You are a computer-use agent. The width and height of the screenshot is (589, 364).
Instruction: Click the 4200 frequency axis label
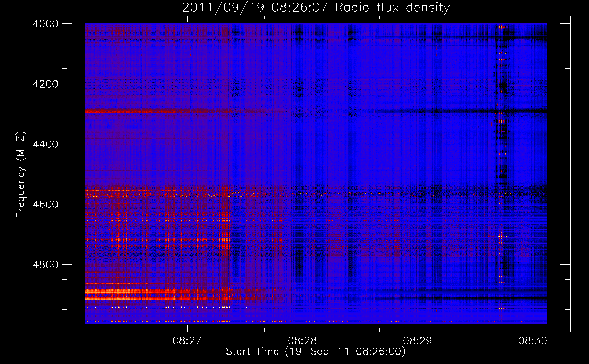pos(46,84)
